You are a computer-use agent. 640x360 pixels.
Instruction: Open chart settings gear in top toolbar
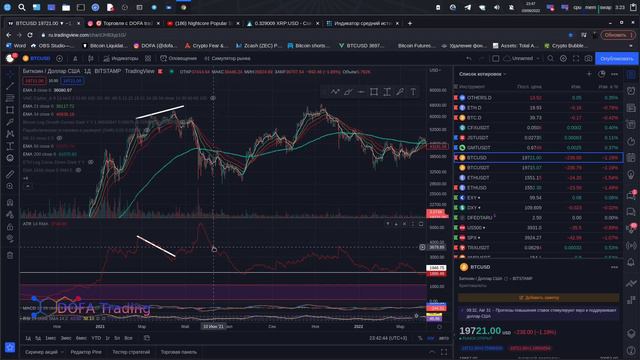563,59
